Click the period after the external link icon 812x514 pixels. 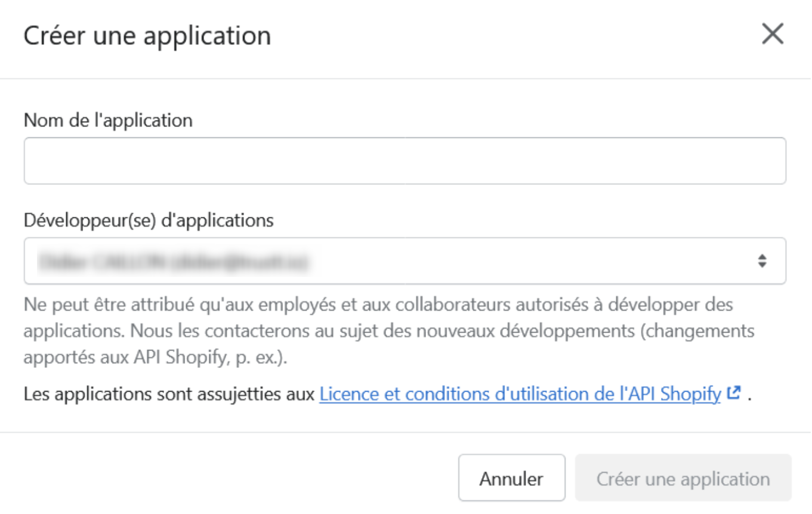[x=749, y=395]
